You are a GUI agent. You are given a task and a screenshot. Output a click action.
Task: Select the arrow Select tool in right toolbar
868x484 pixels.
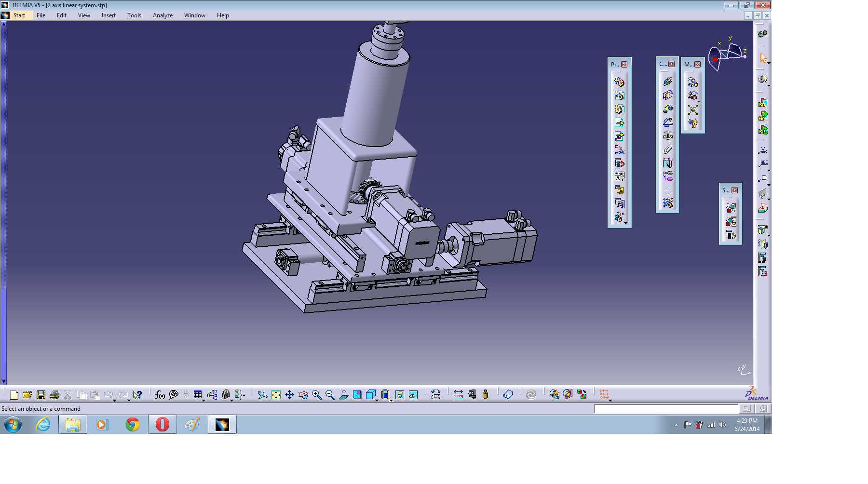[763, 58]
